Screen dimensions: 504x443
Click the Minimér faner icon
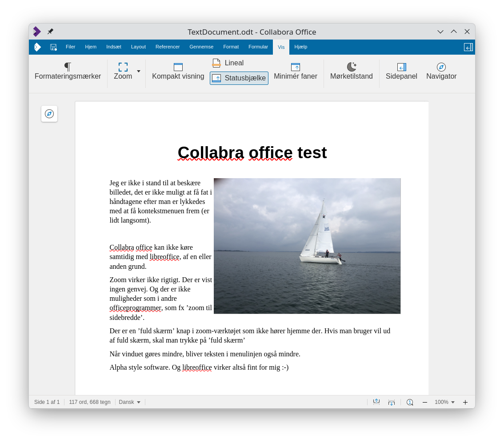click(295, 67)
